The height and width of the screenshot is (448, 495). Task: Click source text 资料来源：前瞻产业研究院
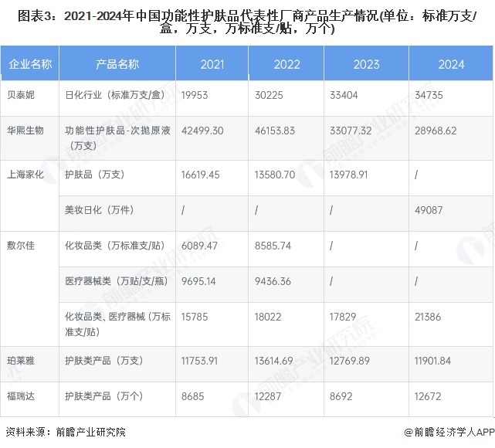point(66,432)
